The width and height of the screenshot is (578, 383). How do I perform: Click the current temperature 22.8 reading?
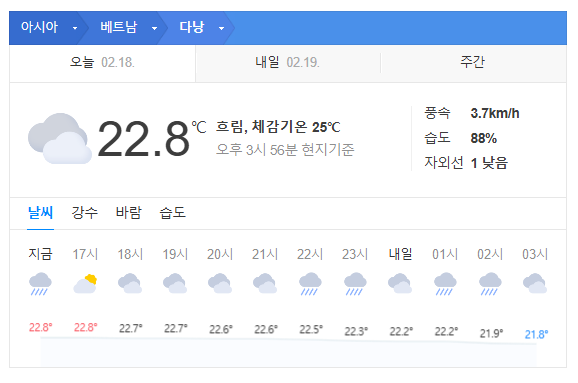point(144,139)
